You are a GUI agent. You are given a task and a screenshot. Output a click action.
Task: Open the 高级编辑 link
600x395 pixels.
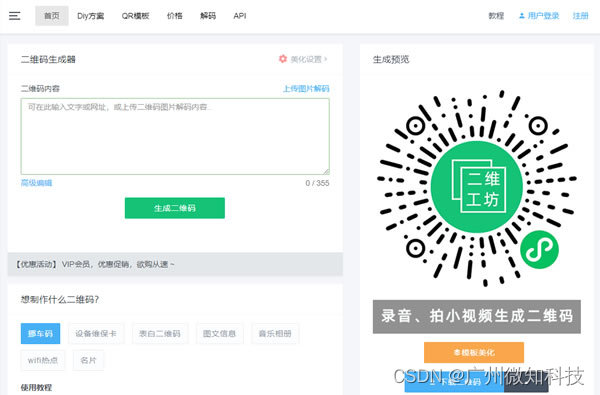(x=36, y=183)
